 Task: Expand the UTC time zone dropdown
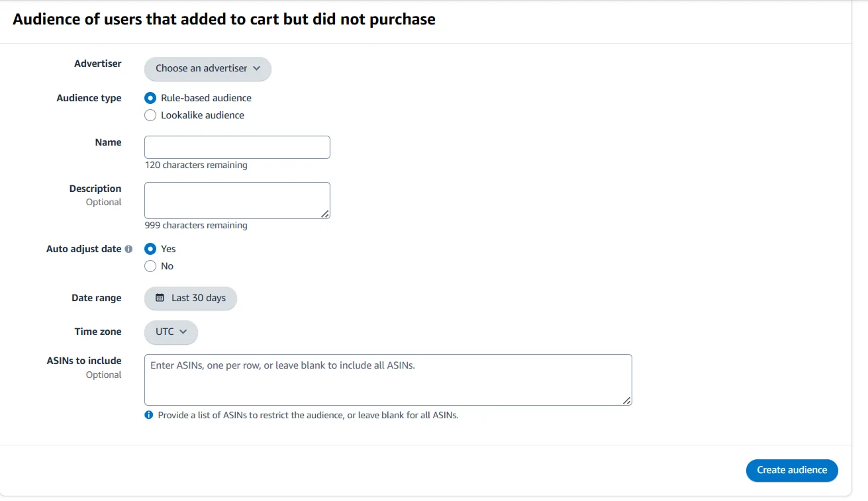pyautogui.click(x=171, y=332)
